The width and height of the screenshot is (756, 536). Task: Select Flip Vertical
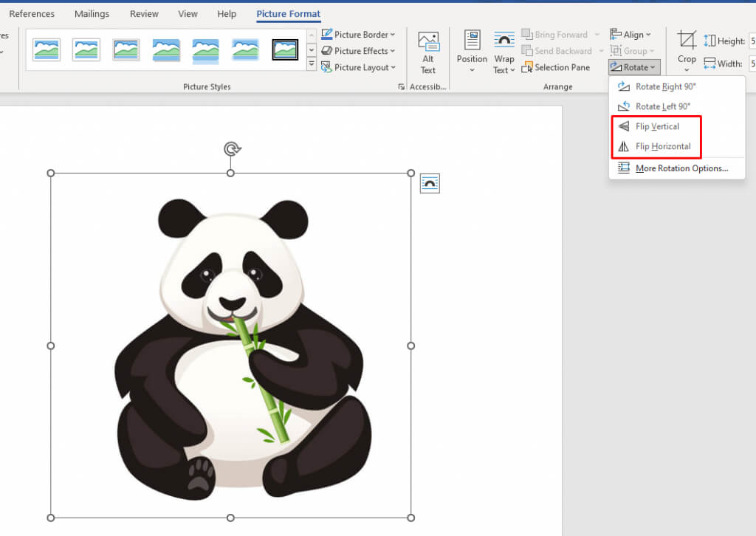tap(656, 126)
